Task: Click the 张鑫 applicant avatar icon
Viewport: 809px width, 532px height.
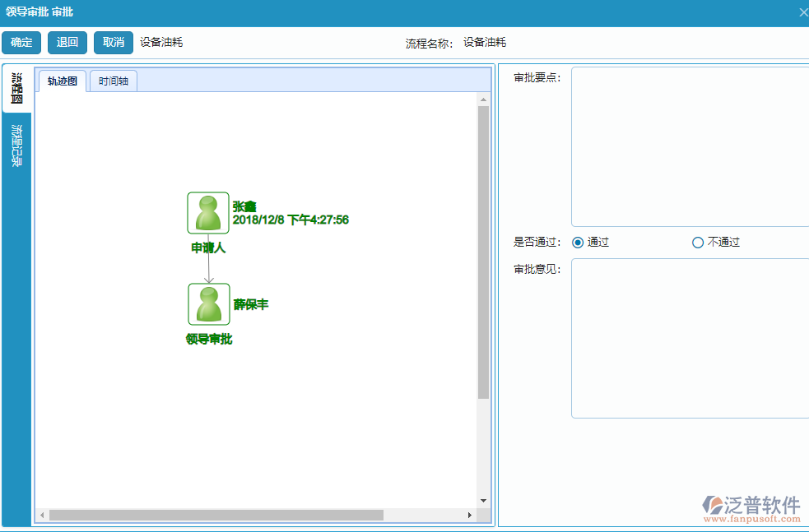Action: click(x=207, y=212)
